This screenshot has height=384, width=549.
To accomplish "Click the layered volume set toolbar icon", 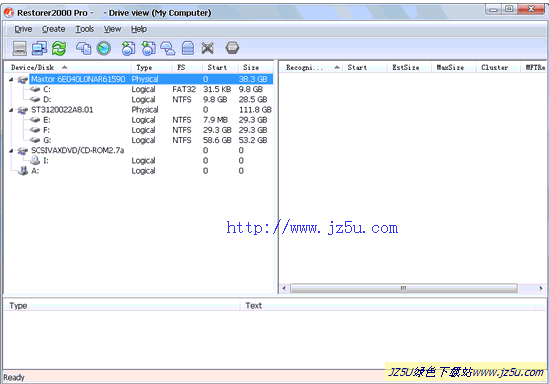I will click(188, 48).
